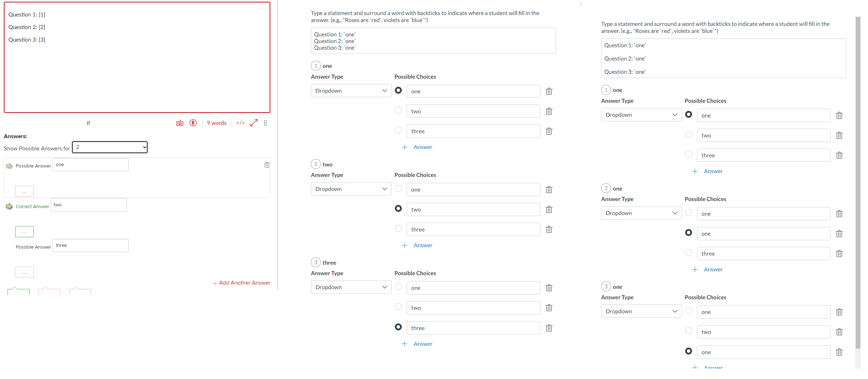Select 'three' as correct answer for question 3
Screen dimensions: 868x379
click(398, 327)
